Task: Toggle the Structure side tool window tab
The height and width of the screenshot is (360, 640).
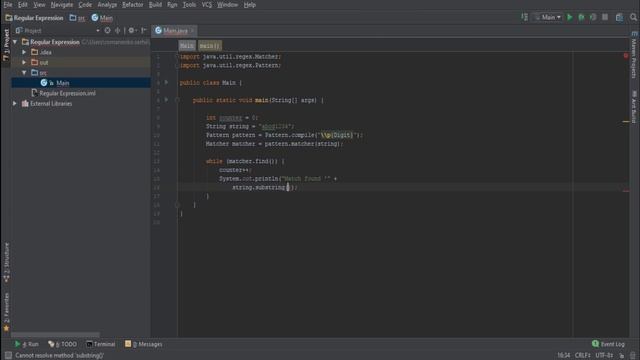Action: coord(6,262)
